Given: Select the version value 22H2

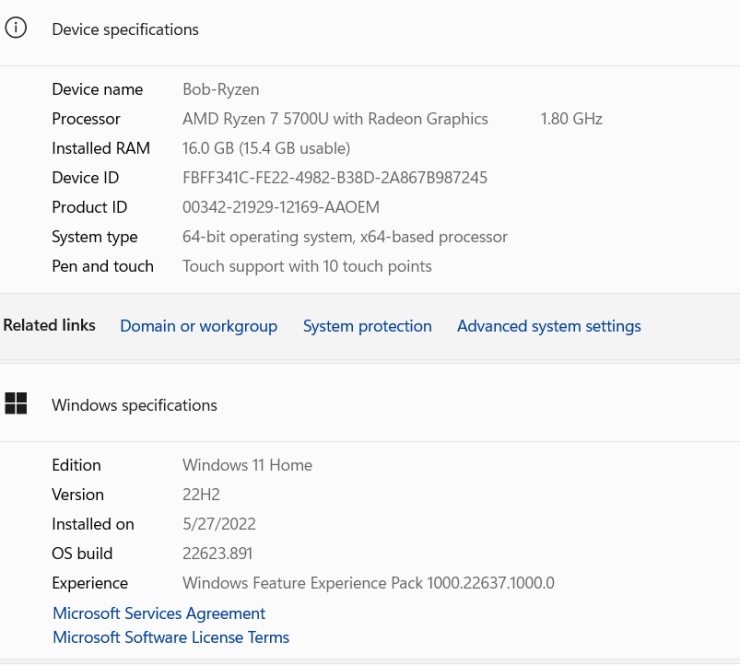Looking at the screenshot, I should [x=201, y=495].
